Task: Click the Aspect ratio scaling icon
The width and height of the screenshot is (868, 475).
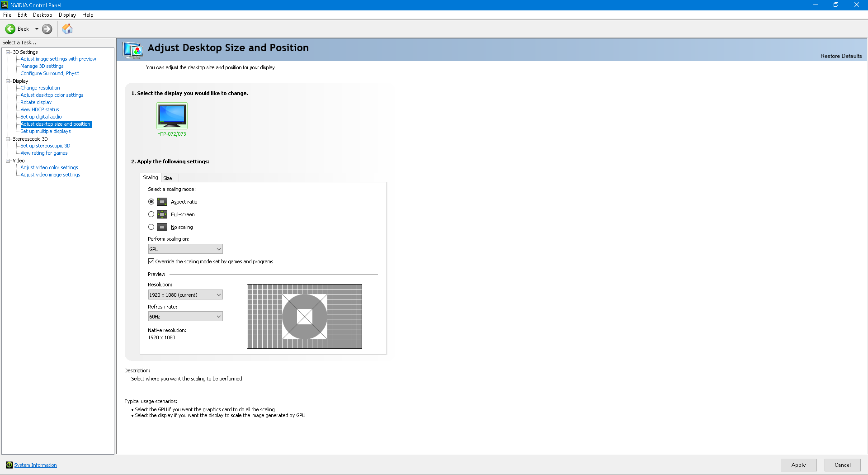Action: click(162, 202)
